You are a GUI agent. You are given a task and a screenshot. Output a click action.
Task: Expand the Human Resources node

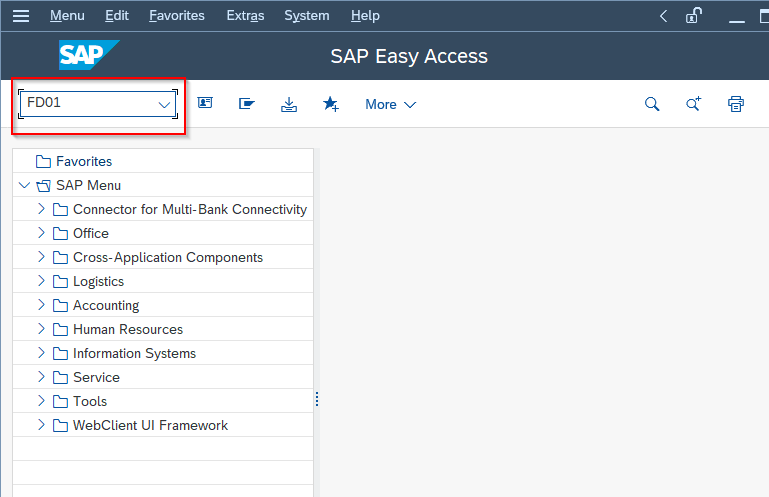coord(41,329)
